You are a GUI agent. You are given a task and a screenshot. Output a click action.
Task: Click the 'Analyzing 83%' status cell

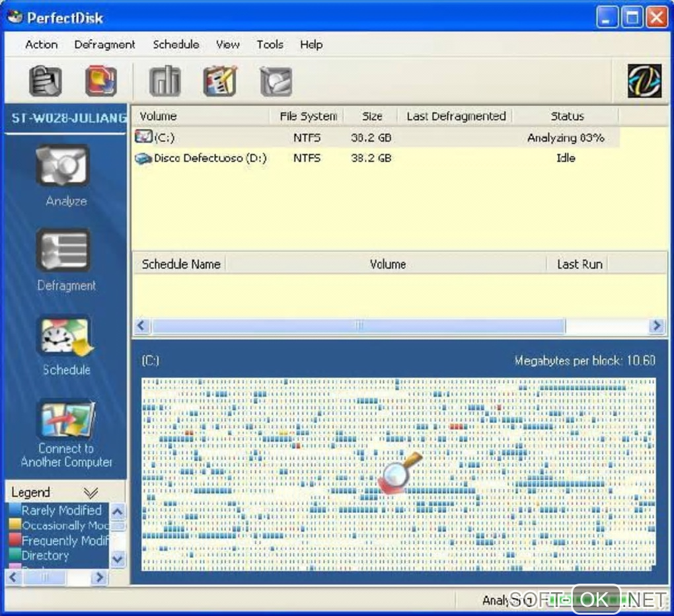coord(566,137)
